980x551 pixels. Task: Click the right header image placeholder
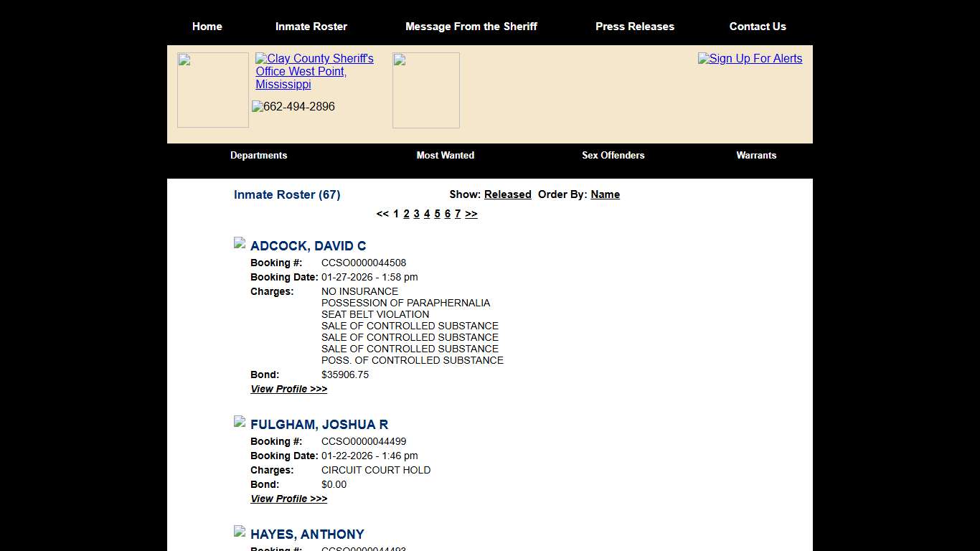425,90
